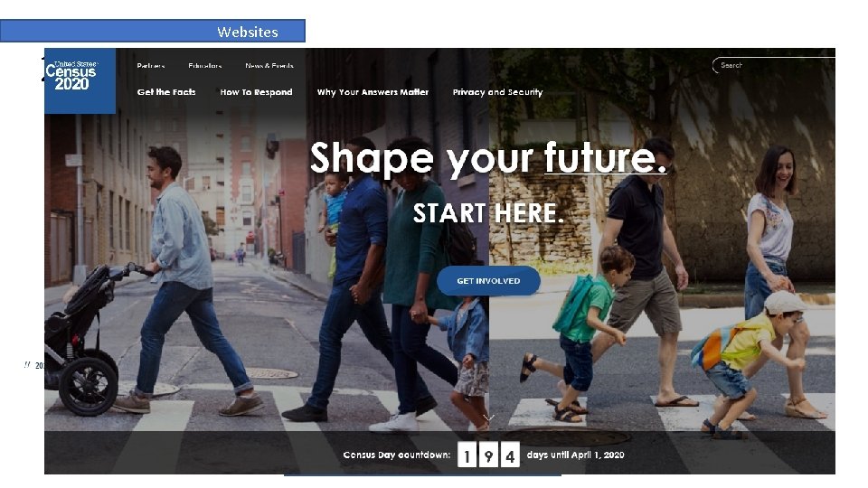868x488 pixels.
Task: Click the countdown digit 1
Action: pyautogui.click(x=467, y=455)
